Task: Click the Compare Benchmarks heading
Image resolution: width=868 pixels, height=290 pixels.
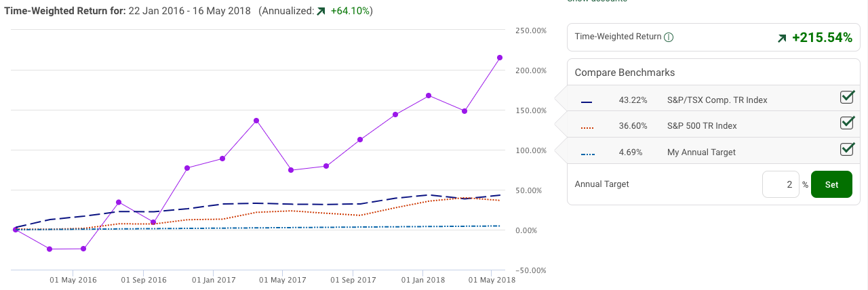Action: (x=625, y=72)
